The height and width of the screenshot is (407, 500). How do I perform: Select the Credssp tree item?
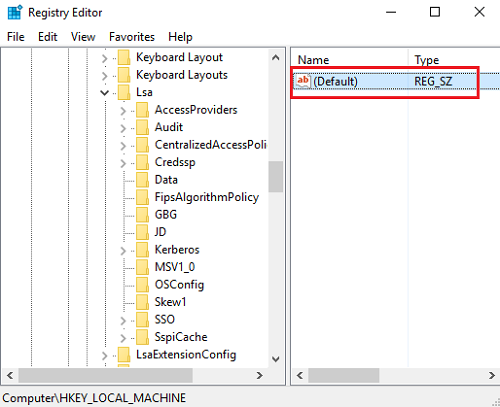point(175,162)
